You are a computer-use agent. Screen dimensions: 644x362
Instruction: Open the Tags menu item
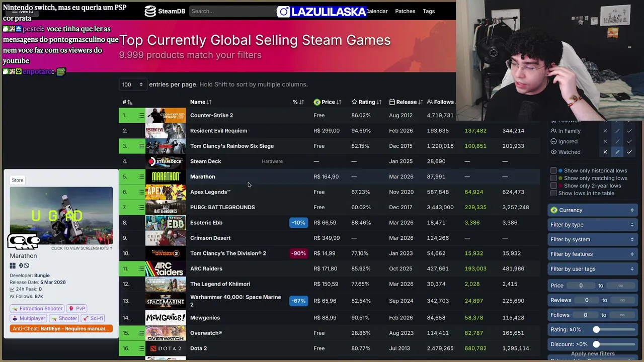[x=429, y=11]
